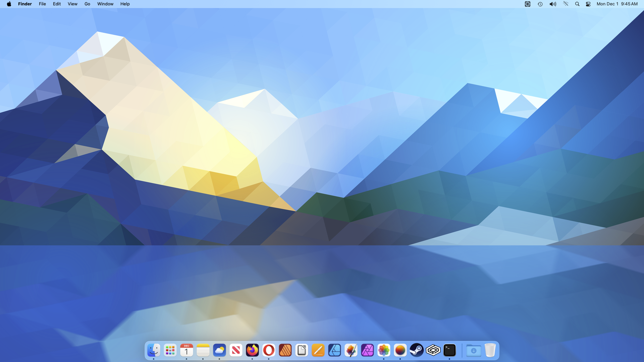Open the Apple menu
The image size is (644, 362).
coord(9,4)
